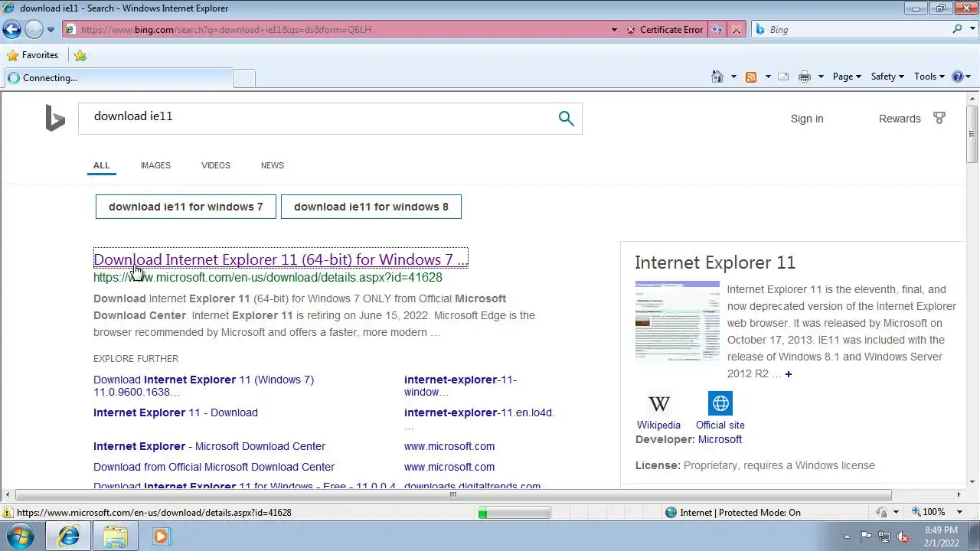
Task: Click suggestion download ie11 for windows 7
Action: click(x=186, y=207)
